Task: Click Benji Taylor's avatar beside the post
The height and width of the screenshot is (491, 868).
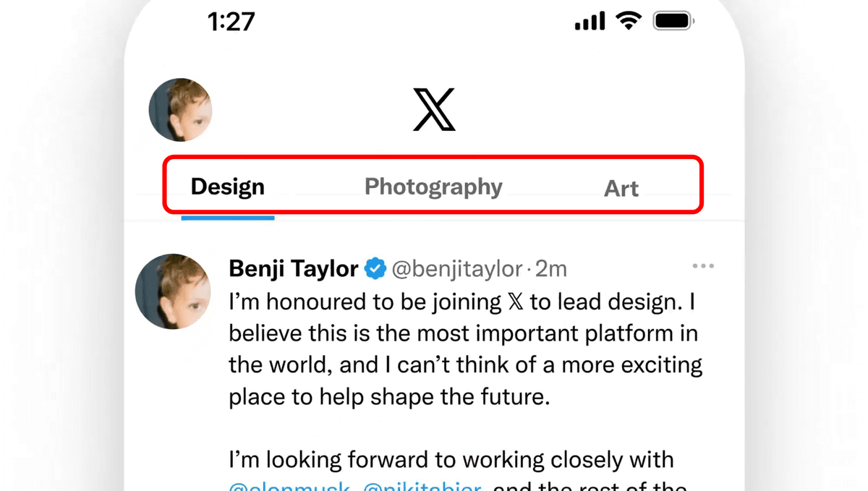Action: coord(173,291)
